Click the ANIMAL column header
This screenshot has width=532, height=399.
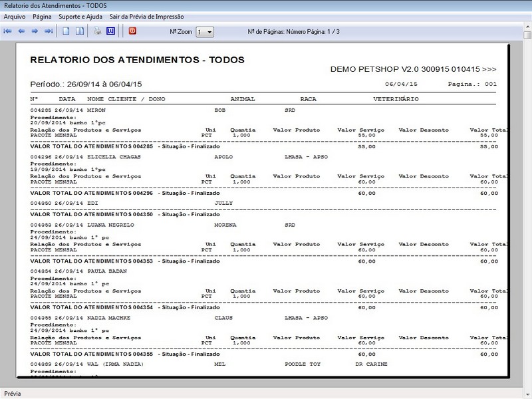tap(243, 99)
